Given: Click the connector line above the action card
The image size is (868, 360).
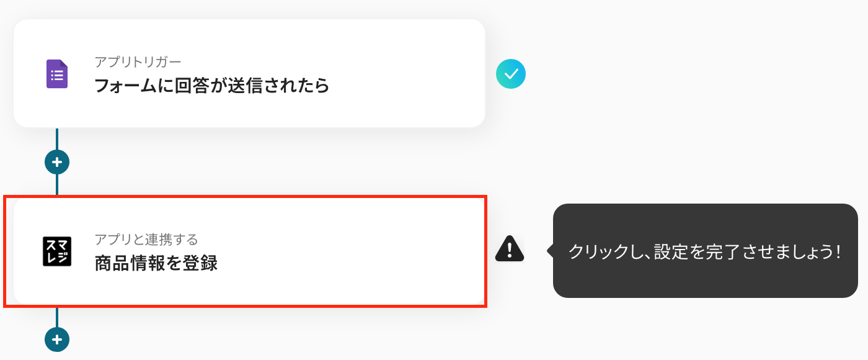Looking at the screenshot, I should (57, 185).
